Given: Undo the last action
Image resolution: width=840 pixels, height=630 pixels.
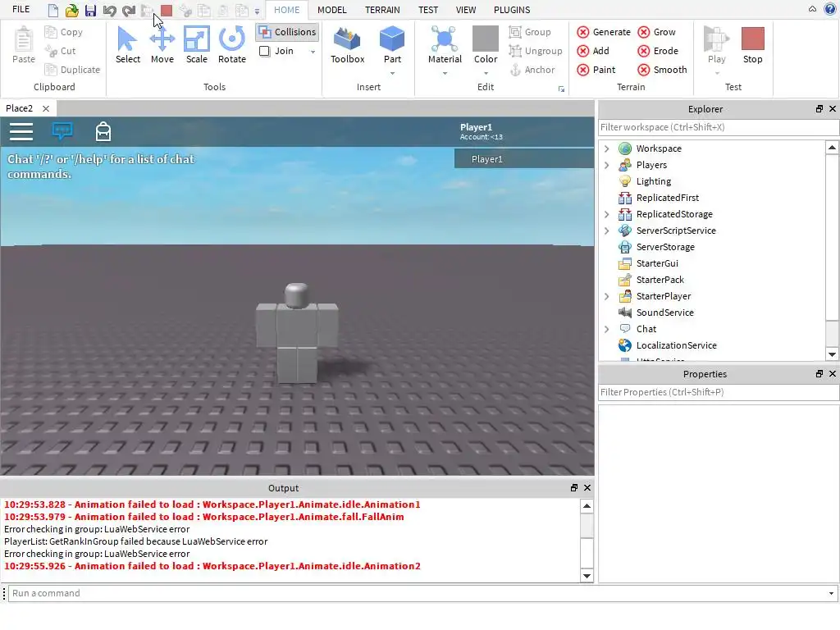Looking at the screenshot, I should (x=109, y=10).
